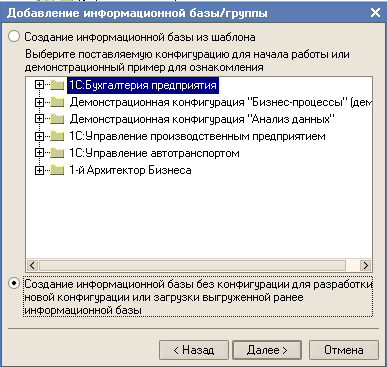Expand the 1С:Бухгалтерия предприятия tree node

tap(39, 85)
